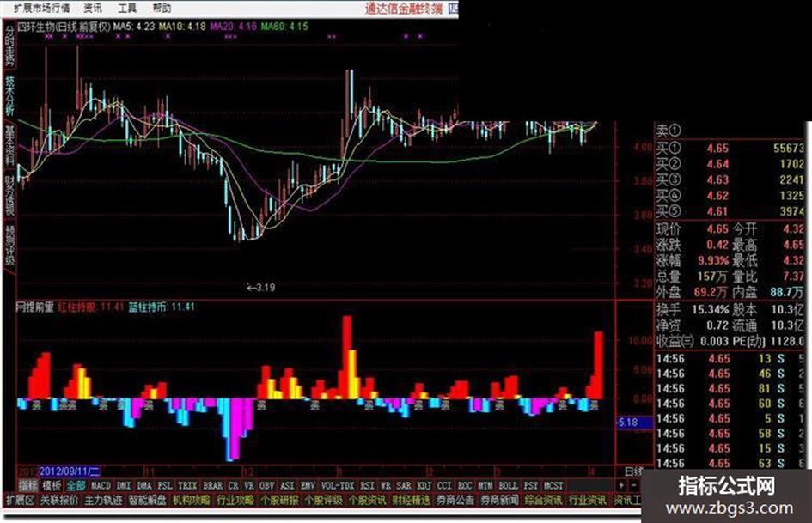The image size is (812, 523).
Task: Switch to 基本资料 side tab
Action: pyautogui.click(x=9, y=145)
